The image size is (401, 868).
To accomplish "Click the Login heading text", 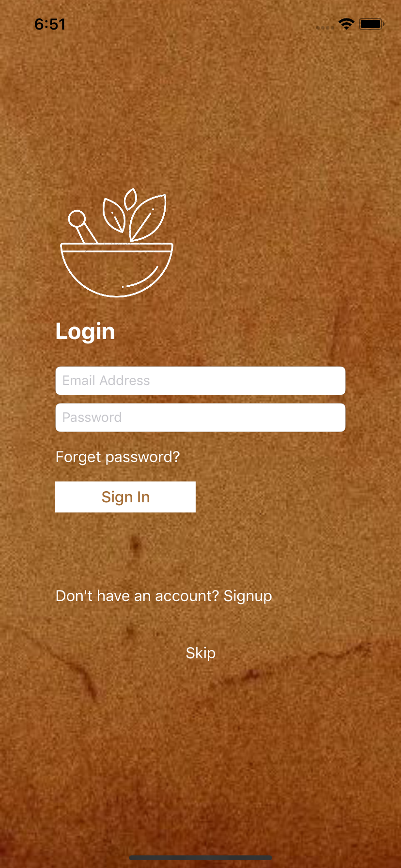I will 85,332.
